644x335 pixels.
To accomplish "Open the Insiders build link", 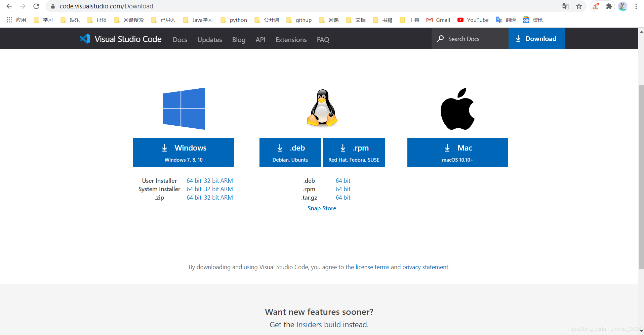I will click(x=318, y=325).
